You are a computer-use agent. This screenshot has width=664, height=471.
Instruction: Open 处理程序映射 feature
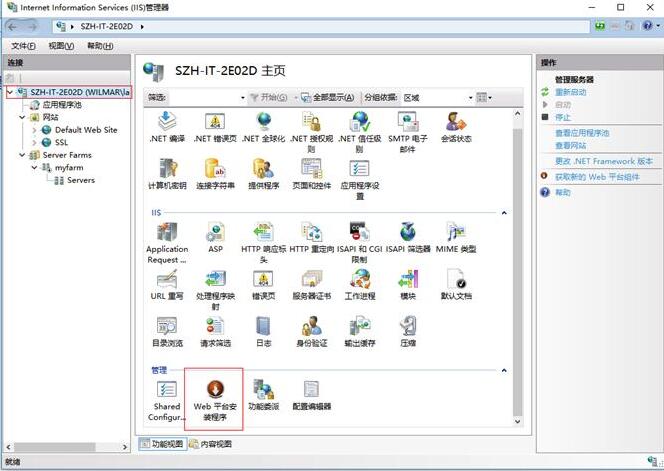[215, 290]
